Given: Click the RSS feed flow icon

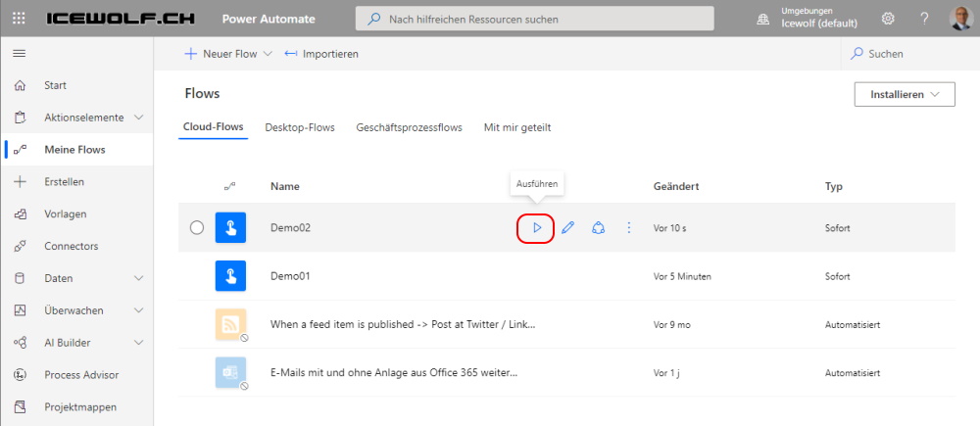Looking at the screenshot, I should click(230, 325).
